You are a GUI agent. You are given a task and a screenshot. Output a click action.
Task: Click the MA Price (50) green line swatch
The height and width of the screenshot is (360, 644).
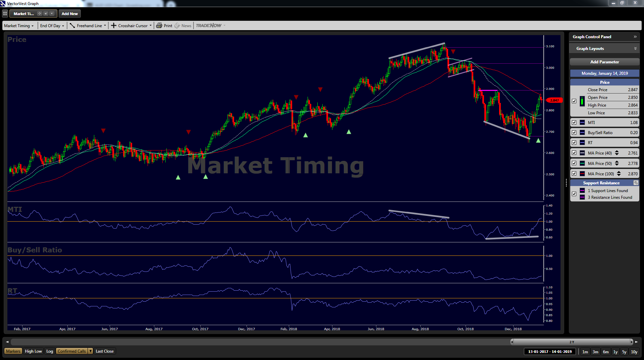click(x=582, y=164)
